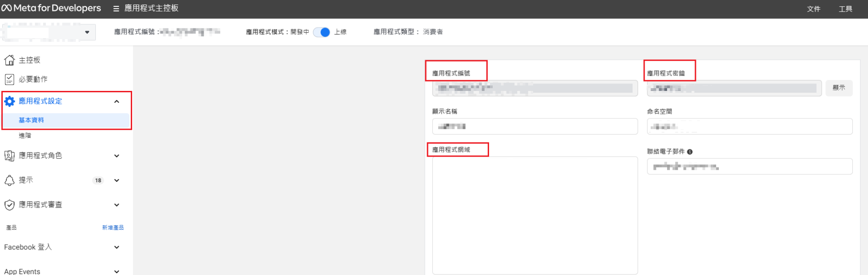Expand the 應用程式審查 section
The height and width of the screenshot is (275, 868).
(117, 205)
